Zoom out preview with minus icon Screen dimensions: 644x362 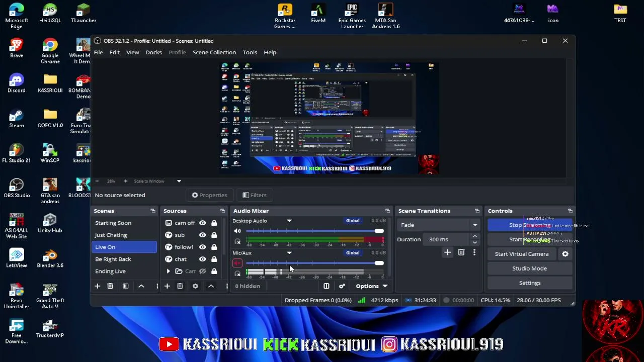97,181
